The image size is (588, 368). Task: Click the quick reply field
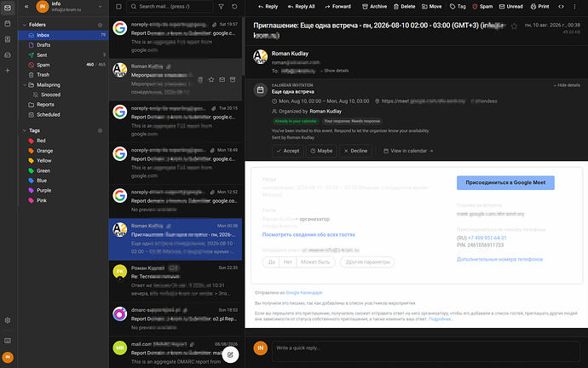click(426, 351)
